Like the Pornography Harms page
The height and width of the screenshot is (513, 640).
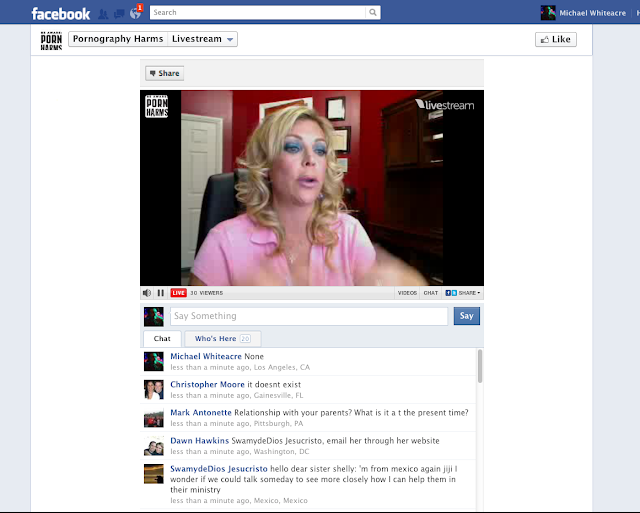[x=556, y=39]
